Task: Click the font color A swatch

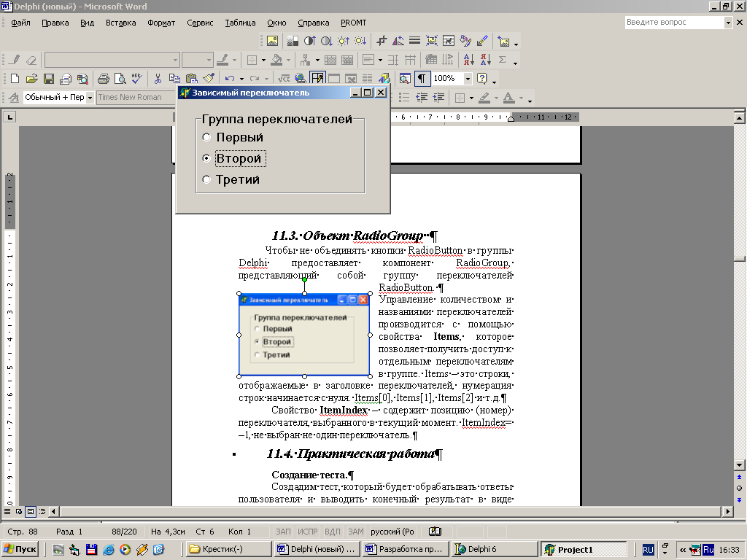Action: pos(508,98)
